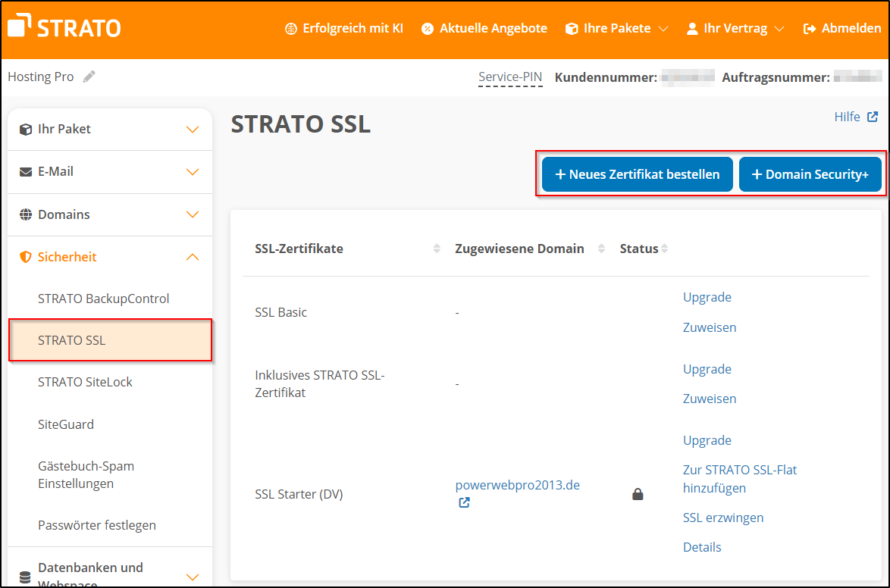This screenshot has height=588, width=890.
Task: Open Details for SSL Starter (DV)
Action: coord(702,546)
